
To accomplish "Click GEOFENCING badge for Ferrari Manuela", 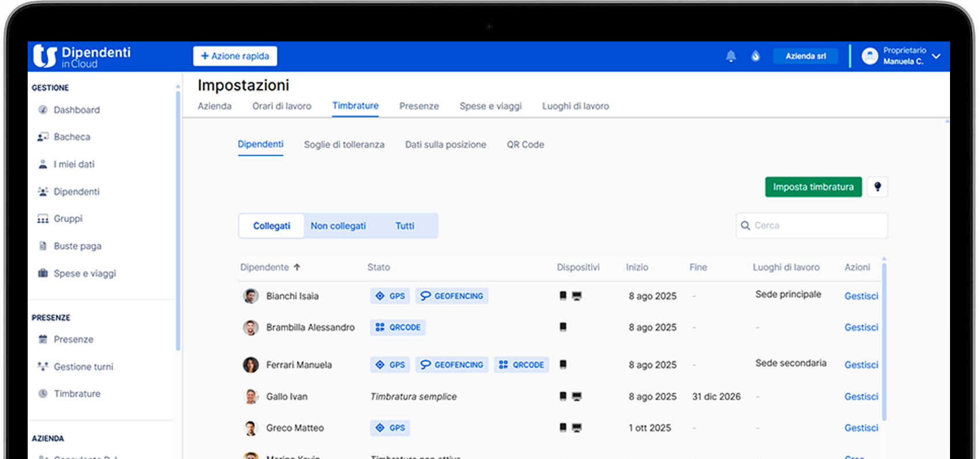I will 452,365.
